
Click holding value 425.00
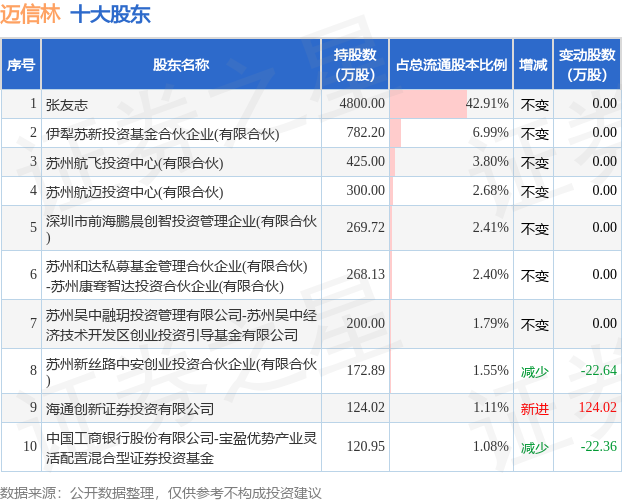365,162
